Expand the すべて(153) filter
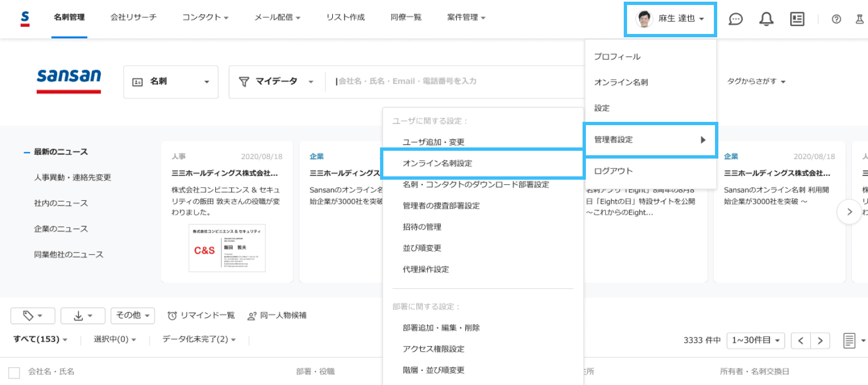 [41, 339]
